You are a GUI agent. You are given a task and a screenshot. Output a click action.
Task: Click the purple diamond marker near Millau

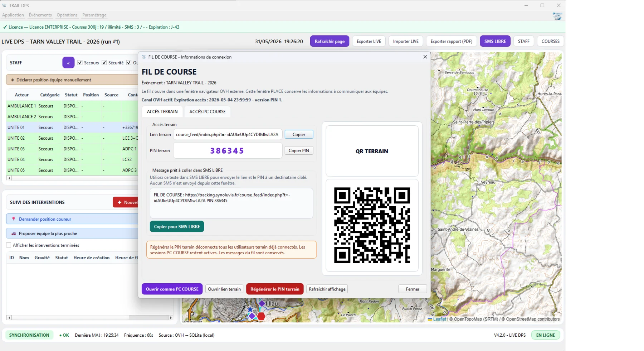pyautogui.click(x=262, y=304)
